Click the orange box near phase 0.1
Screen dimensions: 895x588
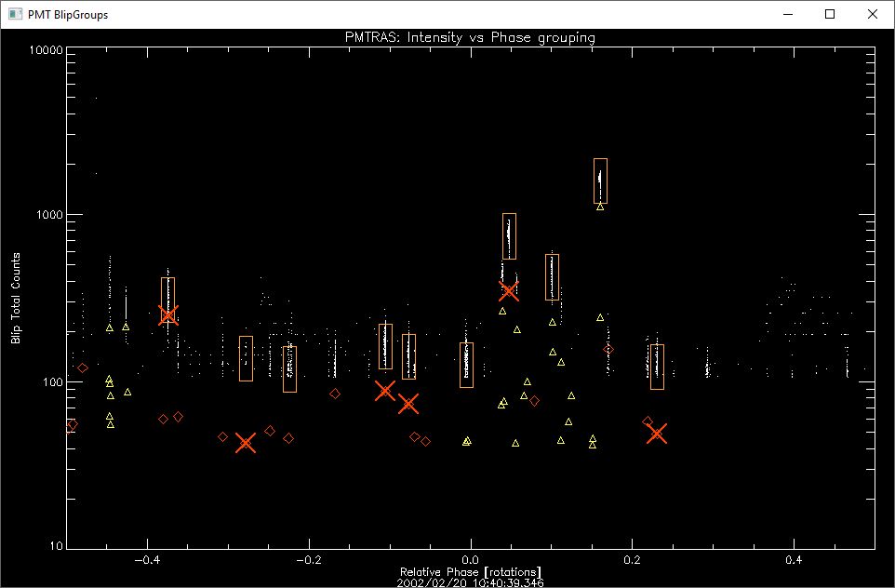tap(552, 277)
